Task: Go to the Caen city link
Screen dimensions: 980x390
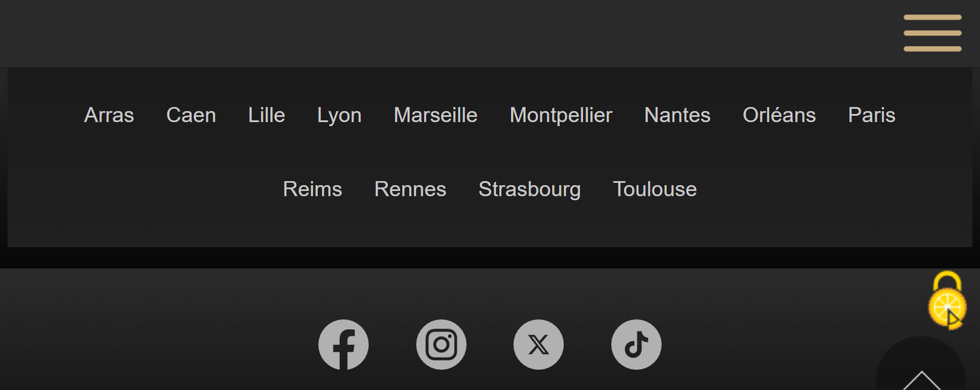Action: point(191,115)
